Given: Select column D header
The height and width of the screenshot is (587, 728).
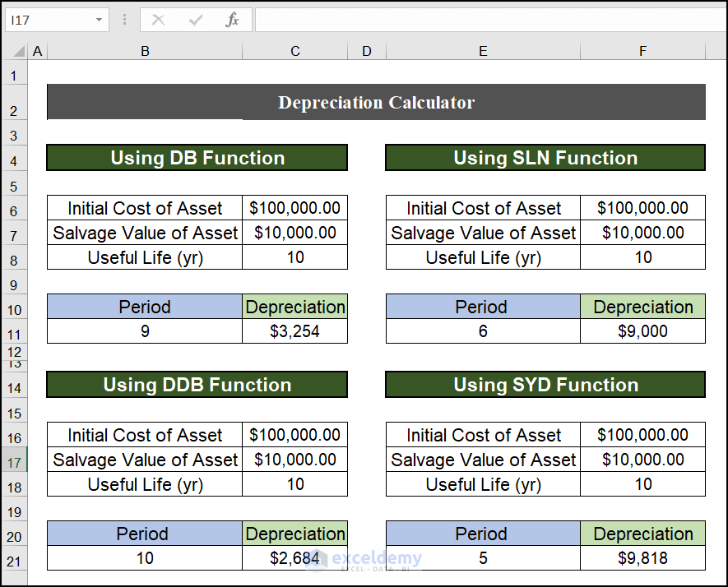Looking at the screenshot, I should 367,51.
